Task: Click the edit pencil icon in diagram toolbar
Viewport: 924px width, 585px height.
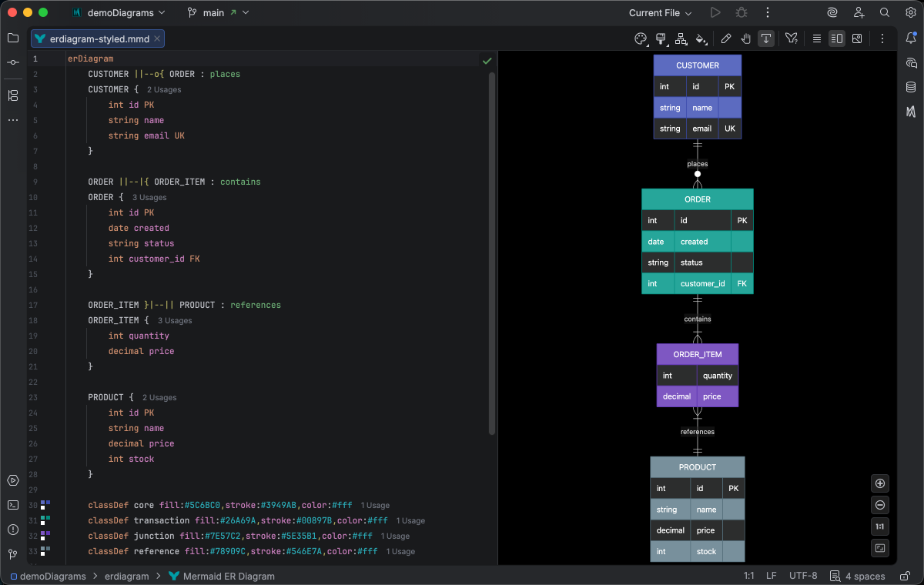Action: (x=726, y=38)
